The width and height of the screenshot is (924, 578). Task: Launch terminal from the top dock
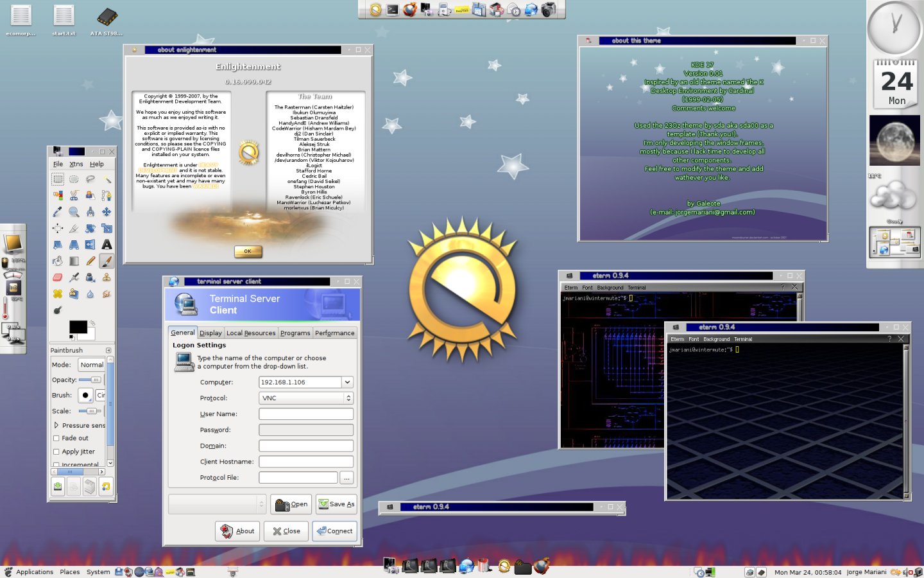coord(392,10)
